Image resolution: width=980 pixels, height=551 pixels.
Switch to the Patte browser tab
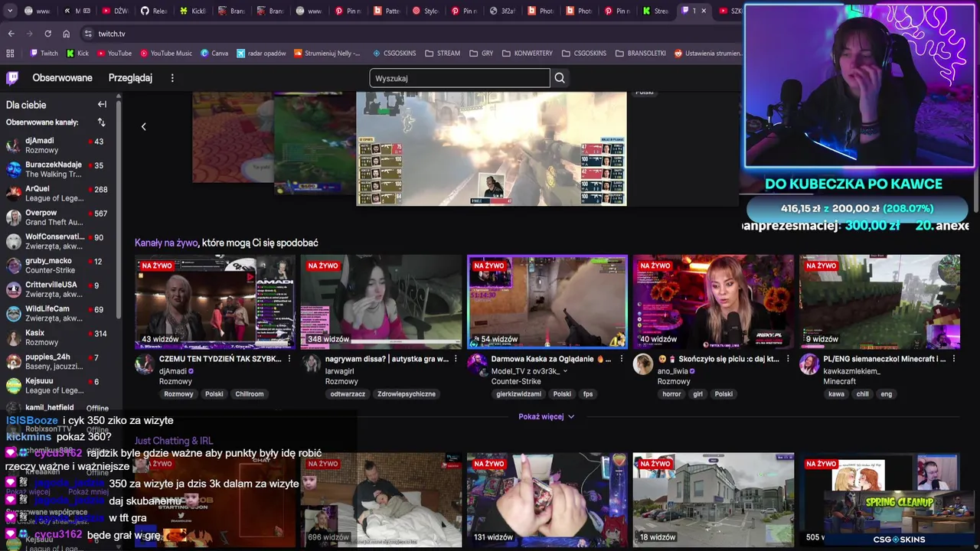point(387,11)
